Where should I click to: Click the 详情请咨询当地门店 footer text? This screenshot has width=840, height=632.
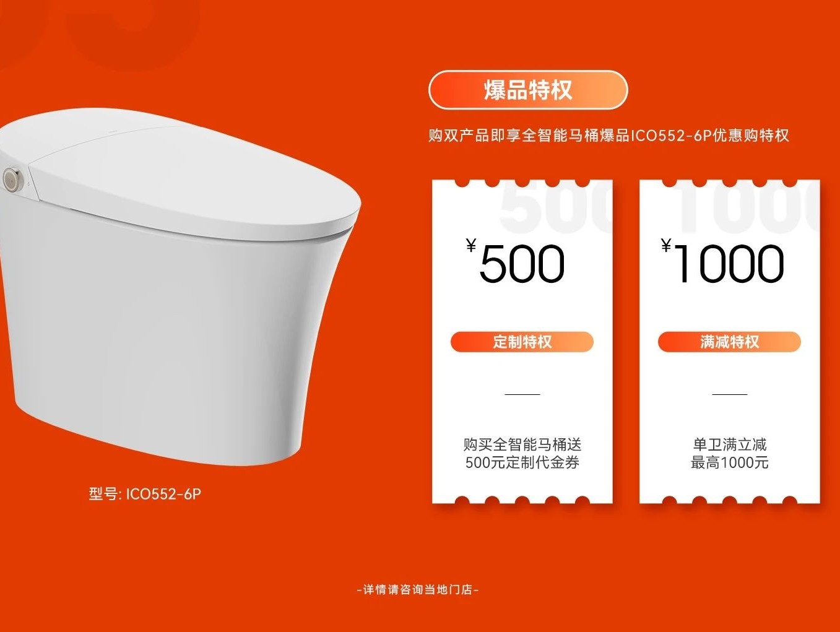[418, 589]
